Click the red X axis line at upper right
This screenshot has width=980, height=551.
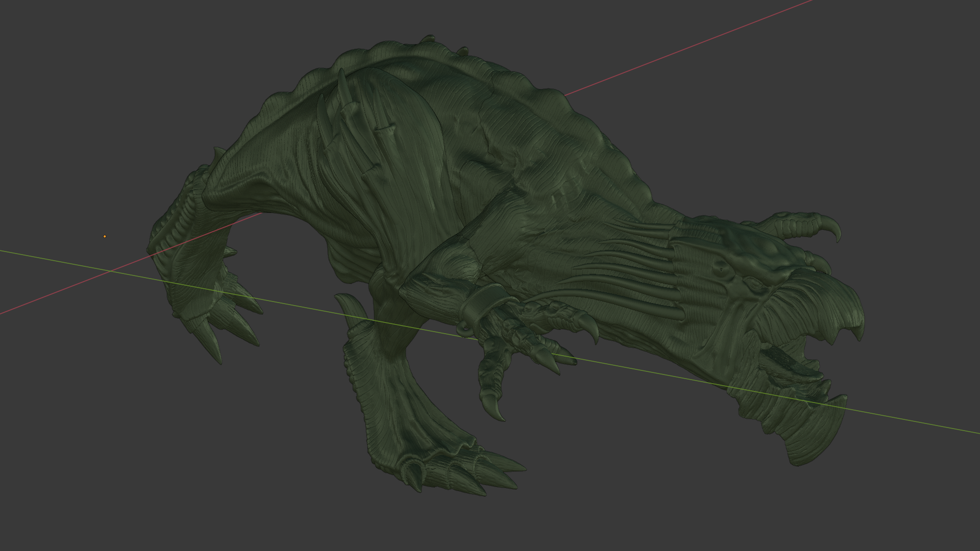coord(715,37)
